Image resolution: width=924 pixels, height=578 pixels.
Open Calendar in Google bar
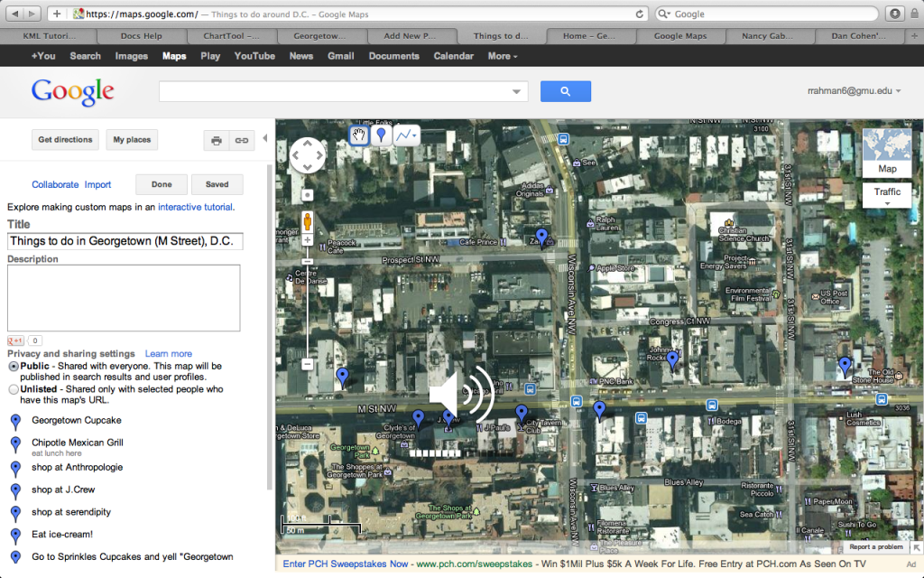[454, 56]
